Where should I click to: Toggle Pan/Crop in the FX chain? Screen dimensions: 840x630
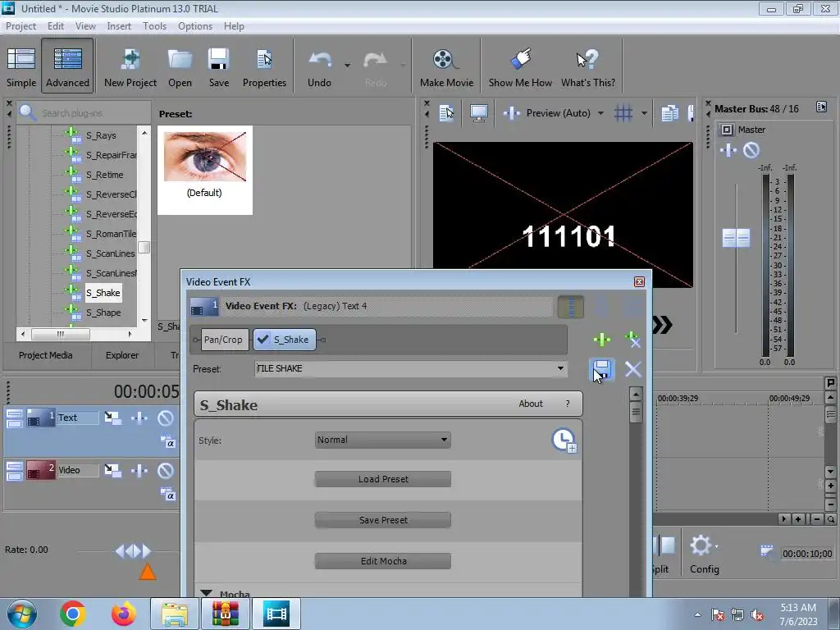coord(223,340)
